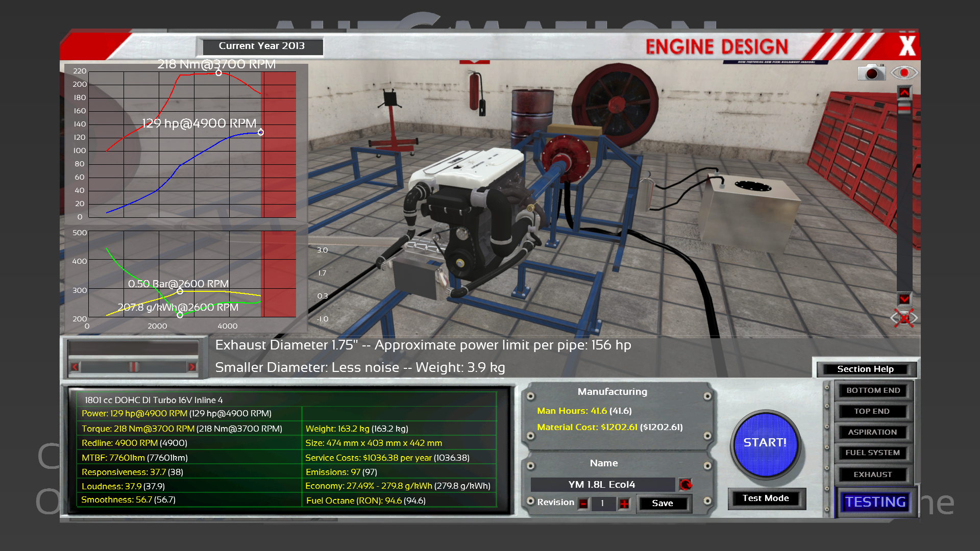Click the Redline: 4900 RPM stat
This screenshot has height=551, width=980.
(x=134, y=443)
